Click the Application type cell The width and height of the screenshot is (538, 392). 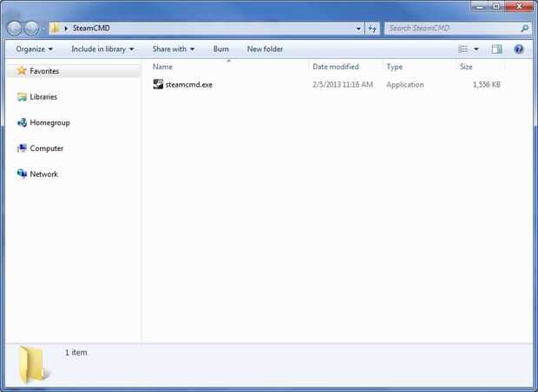[x=405, y=85]
